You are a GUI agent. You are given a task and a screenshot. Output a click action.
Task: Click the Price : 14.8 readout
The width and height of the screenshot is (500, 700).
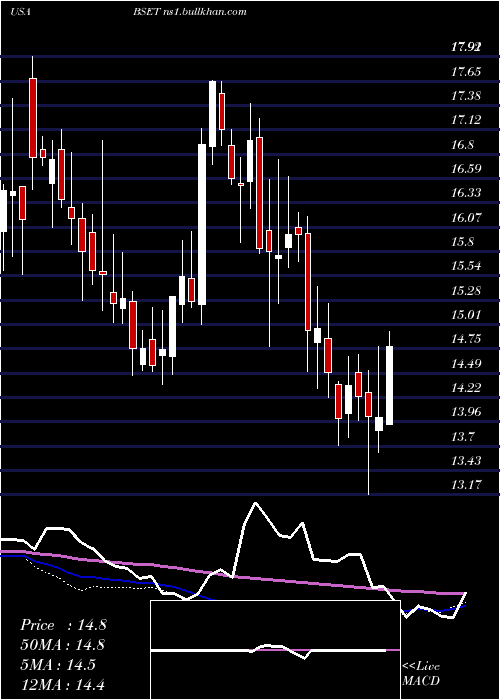pyautogui.click(x=63, y=625)
